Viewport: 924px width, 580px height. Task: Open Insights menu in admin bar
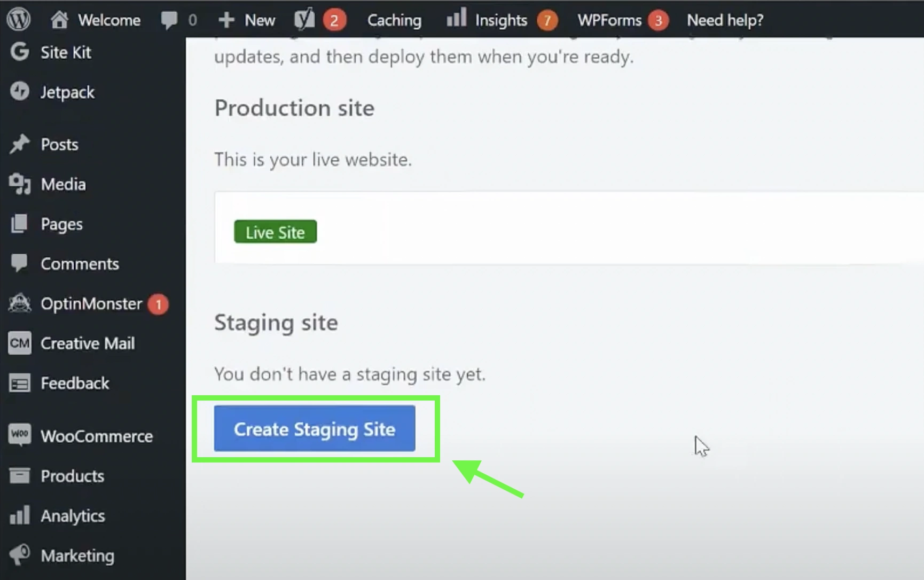[502, 20]
